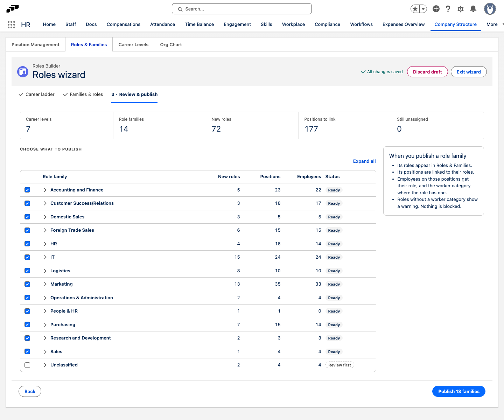This screenshot has width=504, height=420.
Task: Expand the Foreign Trade Sales row
Action: tap(45, 230)
